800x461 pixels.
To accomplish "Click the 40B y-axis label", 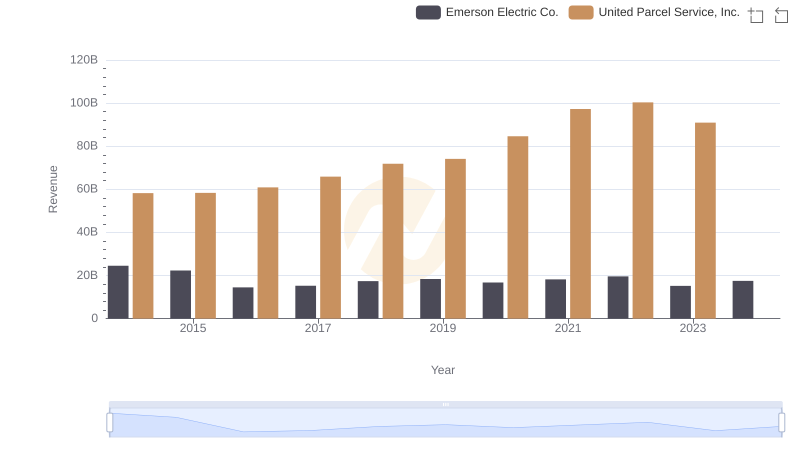I will [87, 232].
